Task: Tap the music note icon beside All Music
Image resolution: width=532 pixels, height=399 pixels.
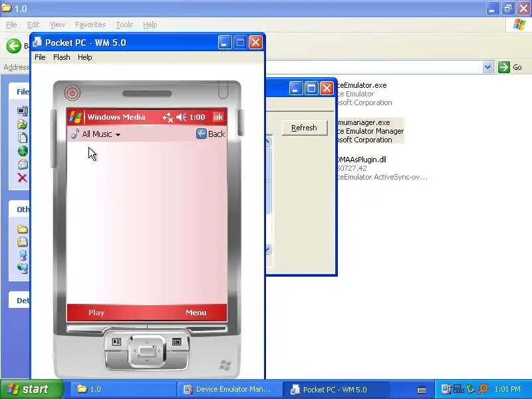Action: point(75,134)
